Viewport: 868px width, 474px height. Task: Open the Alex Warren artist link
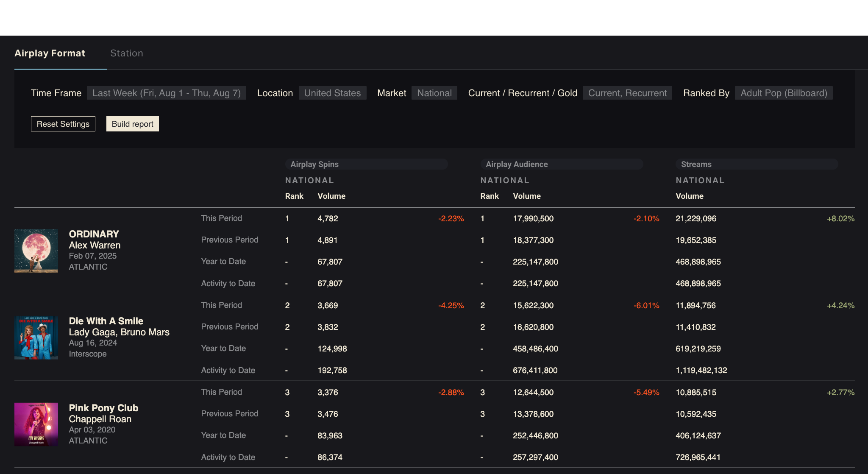pyautogui.click(x=95, y=245)
